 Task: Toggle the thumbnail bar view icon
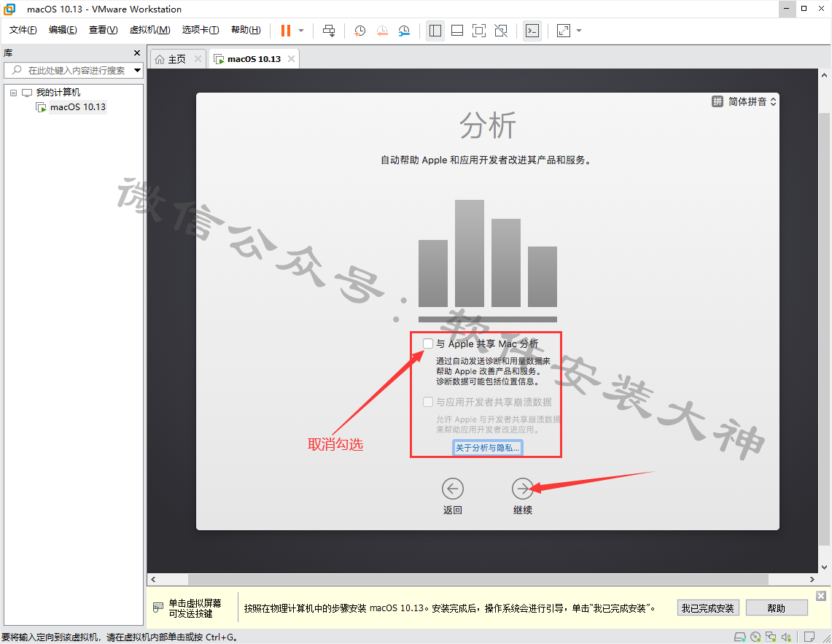point(457,31)
